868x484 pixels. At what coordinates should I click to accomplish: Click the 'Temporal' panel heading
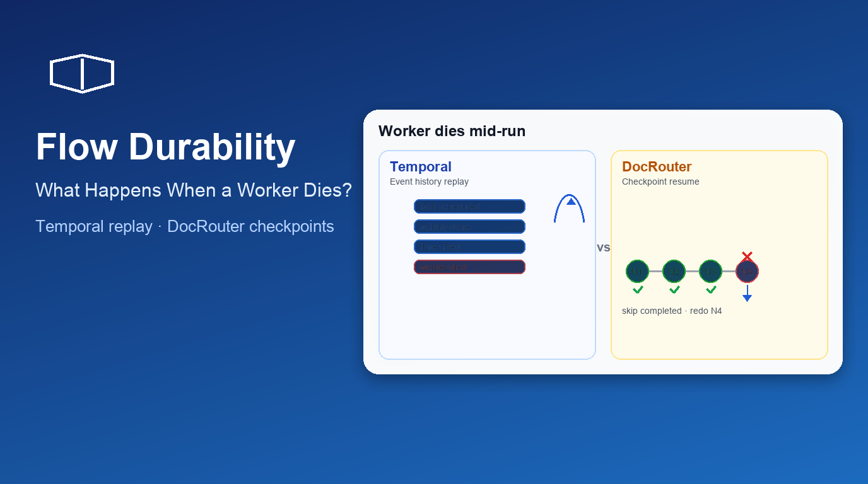point(421,166)
